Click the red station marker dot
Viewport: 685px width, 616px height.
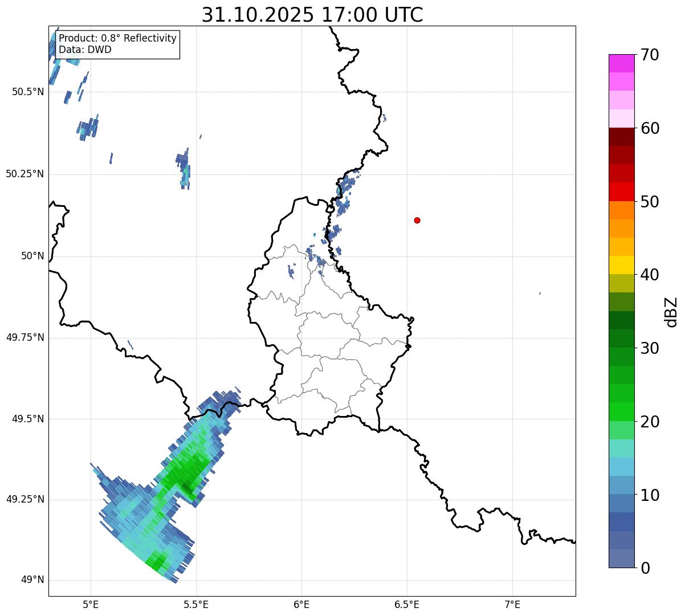pos(417,220)
